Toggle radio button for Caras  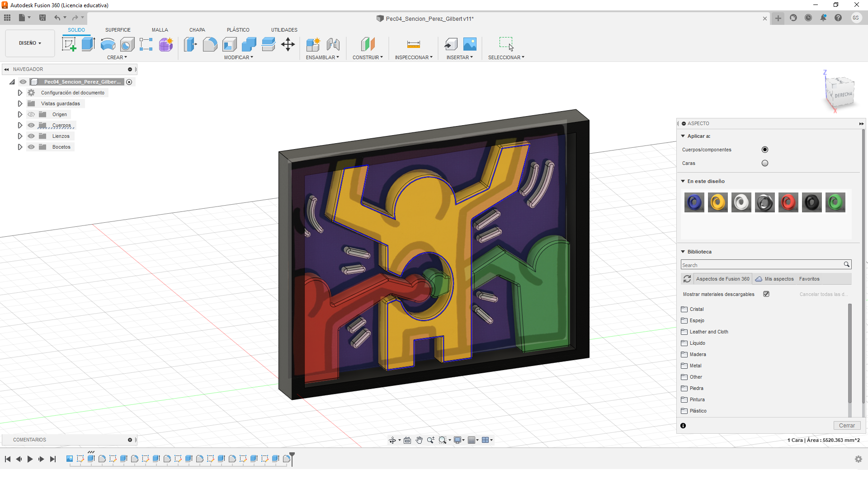pos(764,163)
